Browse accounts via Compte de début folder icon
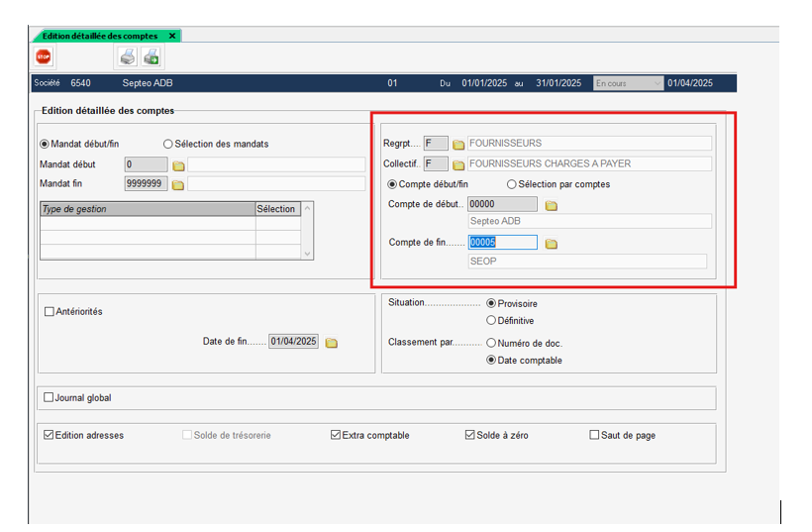The width and height of the screenshot is (812, 532). tap(552, 205)
